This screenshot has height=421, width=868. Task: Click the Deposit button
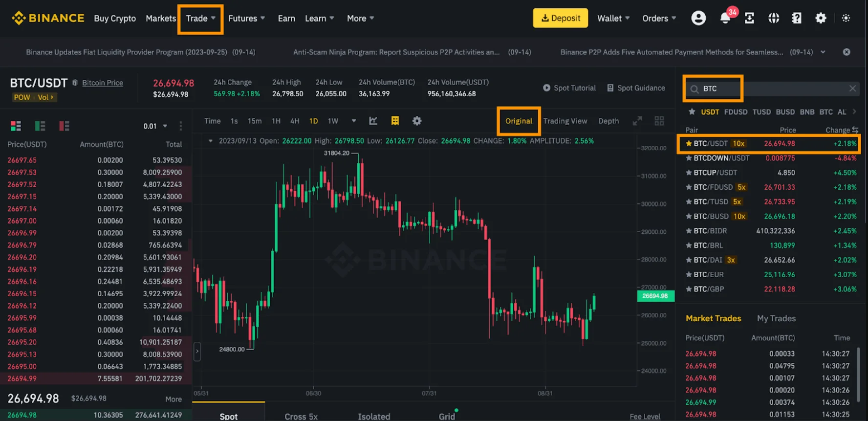[561, 18]
